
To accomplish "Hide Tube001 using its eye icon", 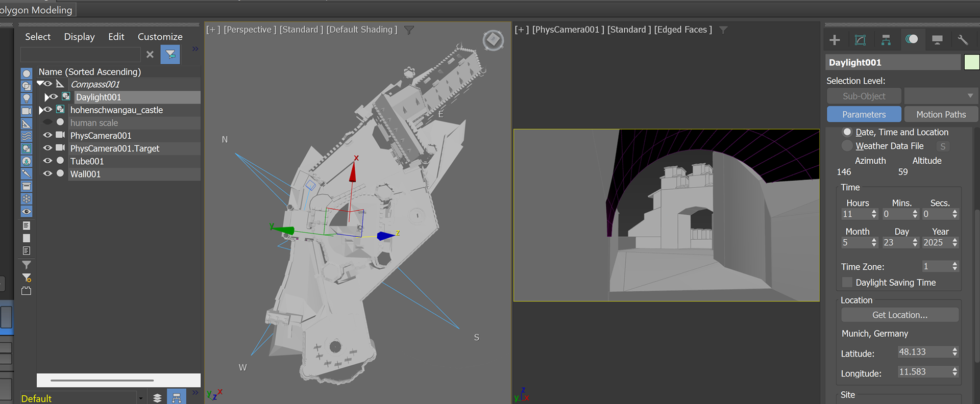I will click(47, 160).
